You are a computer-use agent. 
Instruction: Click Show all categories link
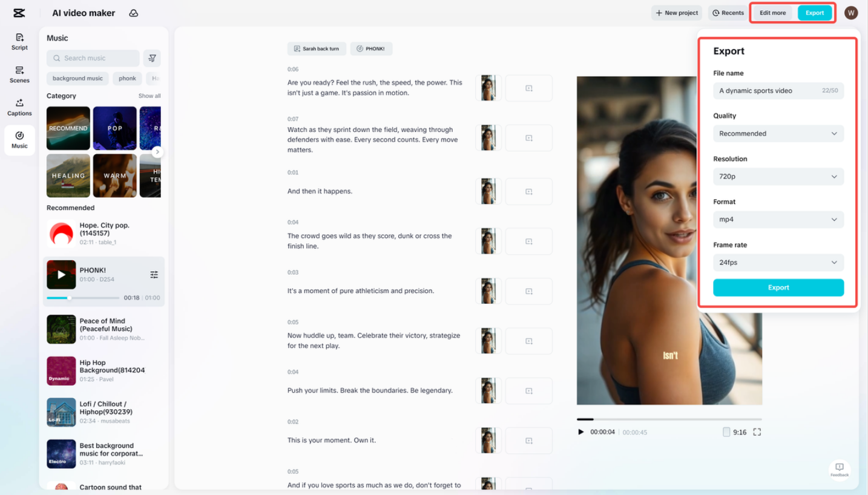pos(150,96)
